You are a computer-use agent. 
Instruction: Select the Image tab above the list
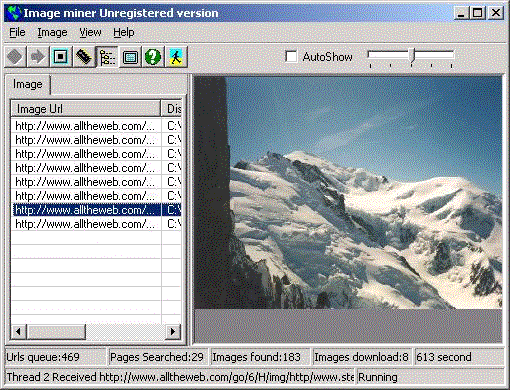click(x=28, y=84)
